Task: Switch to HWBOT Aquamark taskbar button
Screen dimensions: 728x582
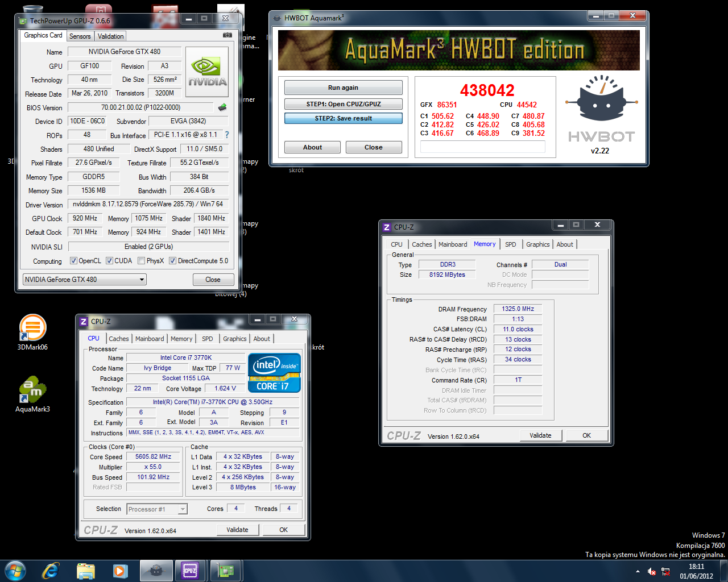Action: [155, 571]
